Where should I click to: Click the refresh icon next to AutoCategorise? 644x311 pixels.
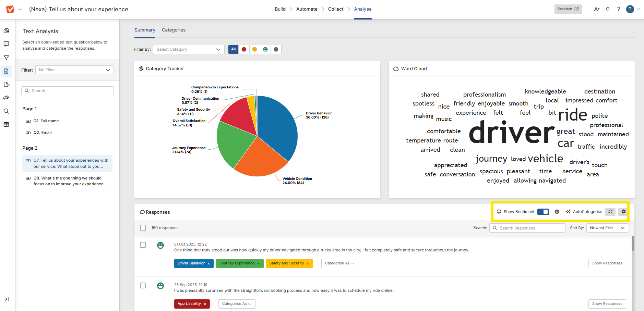[x=610, y=212]
